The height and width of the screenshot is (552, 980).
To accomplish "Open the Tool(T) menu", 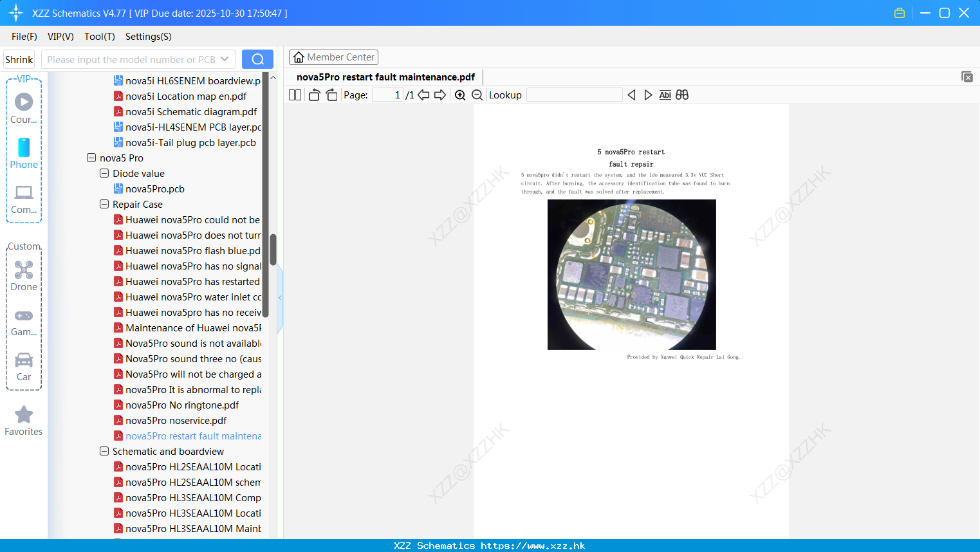I will click(x=100, y=37).
